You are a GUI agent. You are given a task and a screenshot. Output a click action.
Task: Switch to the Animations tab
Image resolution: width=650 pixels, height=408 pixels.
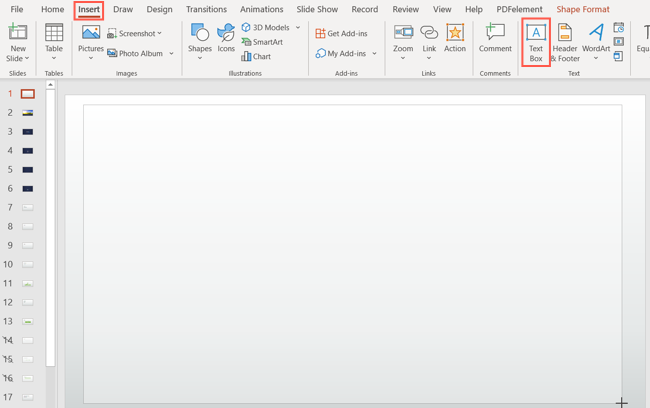(262, 9)
